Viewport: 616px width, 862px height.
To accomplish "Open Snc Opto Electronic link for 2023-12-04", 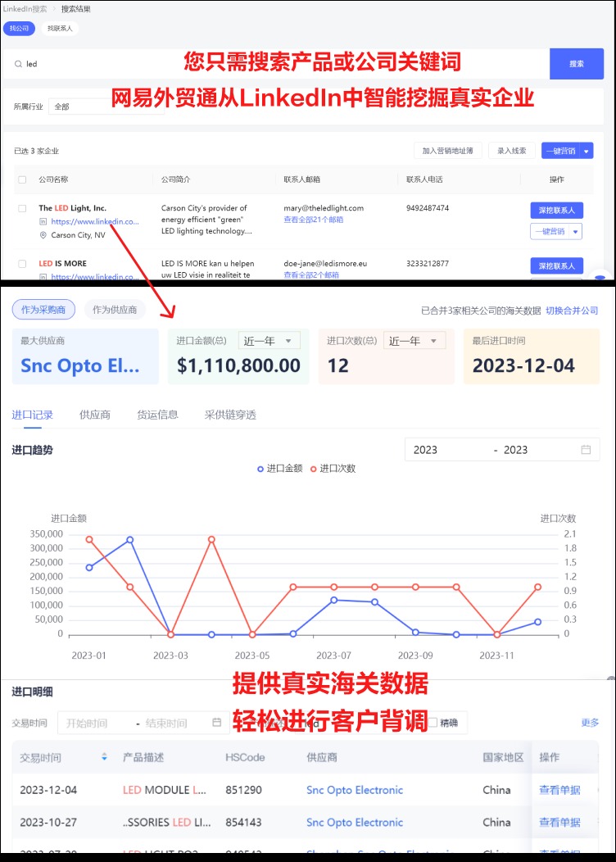I will point(355,790).
